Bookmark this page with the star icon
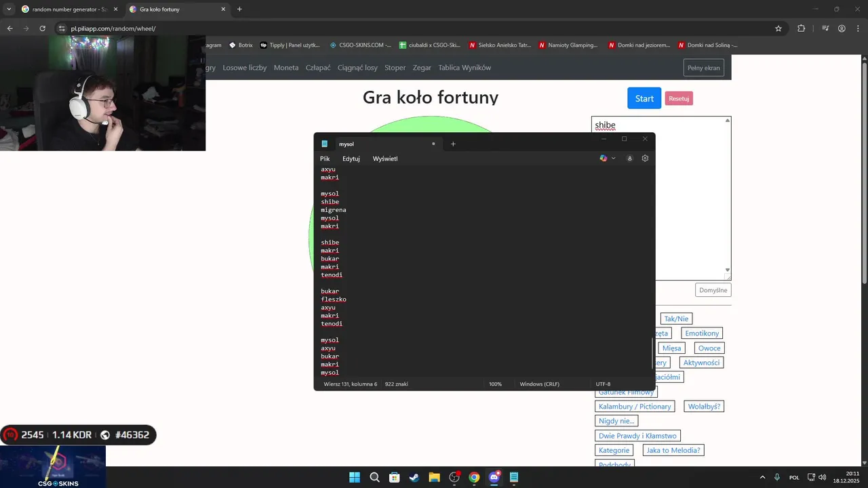Screen dimensions: 868x488 coord(778,28)
